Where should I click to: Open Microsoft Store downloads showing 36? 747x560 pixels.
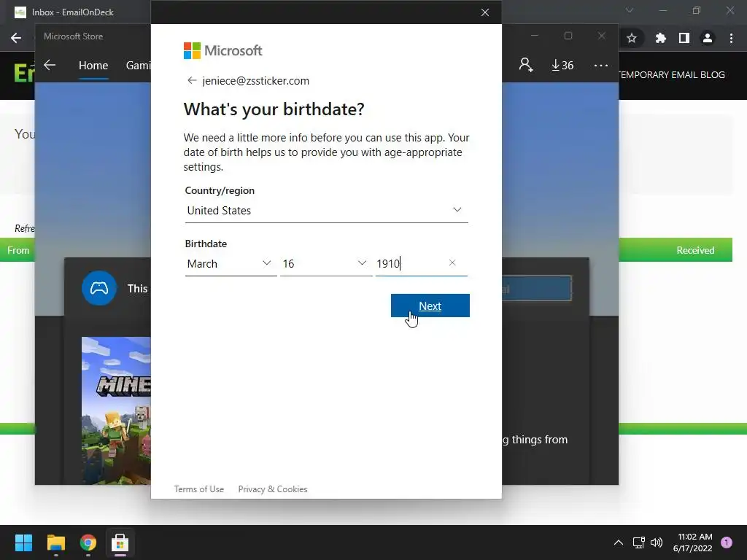[562, 65]
